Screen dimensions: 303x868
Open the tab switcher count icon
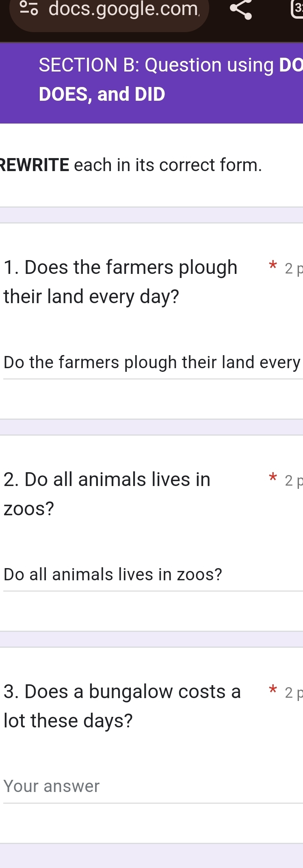(x=297, y=9)
